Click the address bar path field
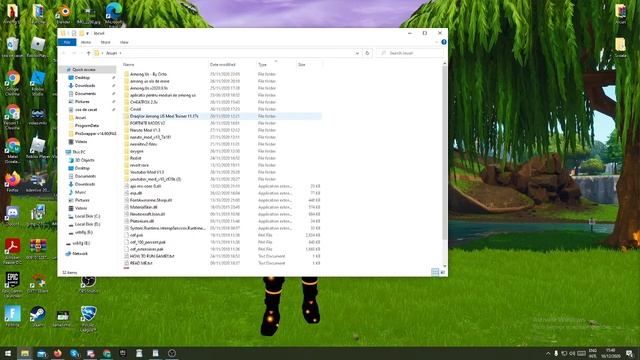Screen dimensions: 640x360 click(x=227, y=53)
